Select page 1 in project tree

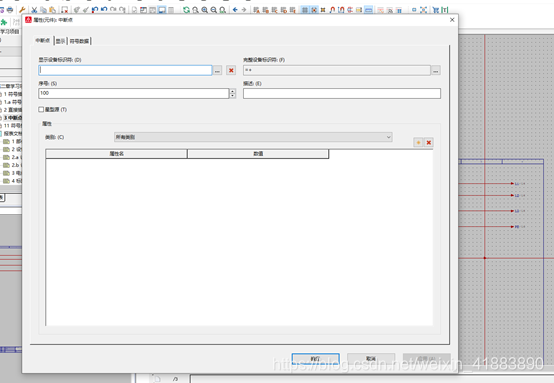coord(12,94)
